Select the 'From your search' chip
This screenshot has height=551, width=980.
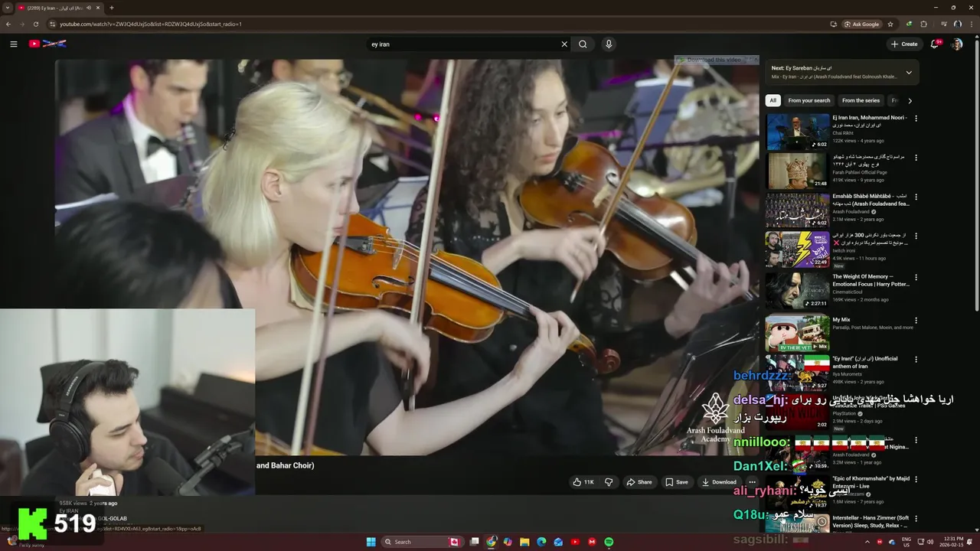click(809, 100)
